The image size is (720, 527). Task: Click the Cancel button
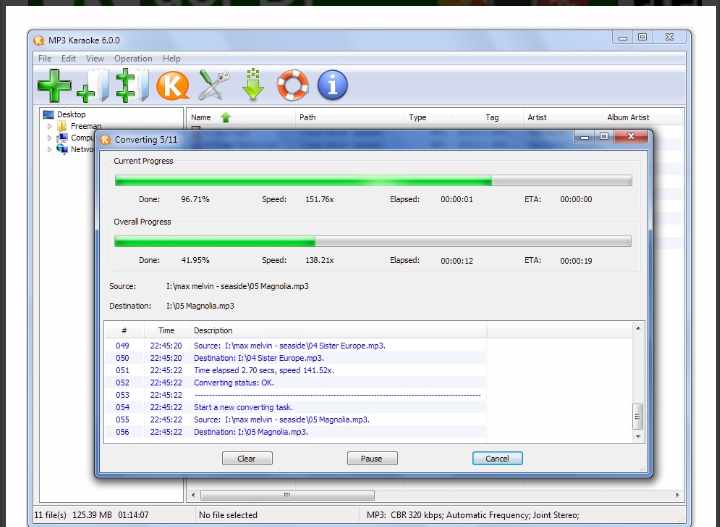click(497, 458)
